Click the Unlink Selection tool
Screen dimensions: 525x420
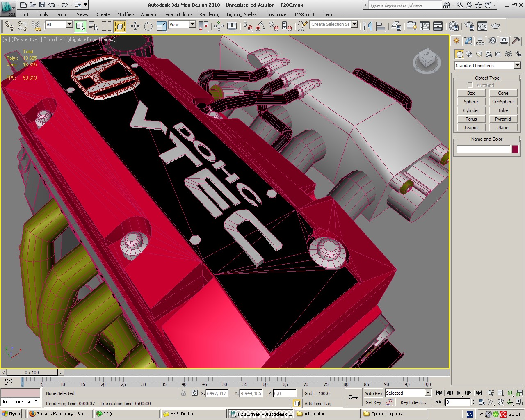click(x=23, y=26)
